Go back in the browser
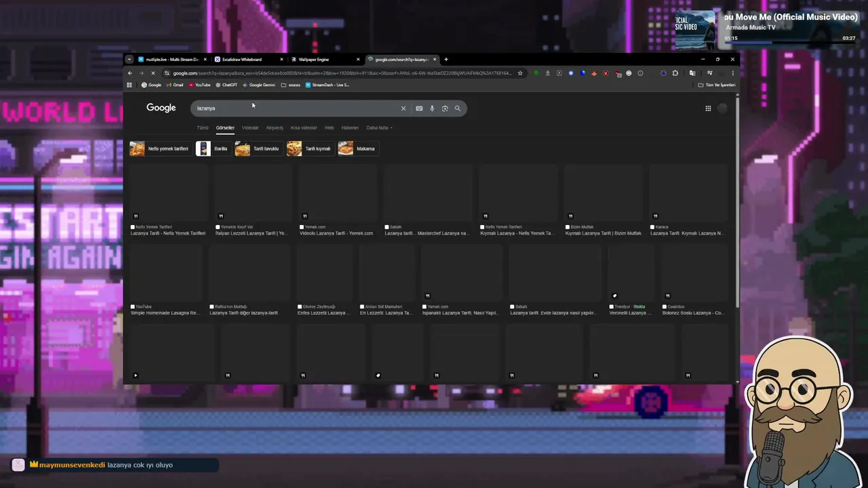The width and height of the screenshot is (868, 488). pyautogui.click(x=130, y=73)
